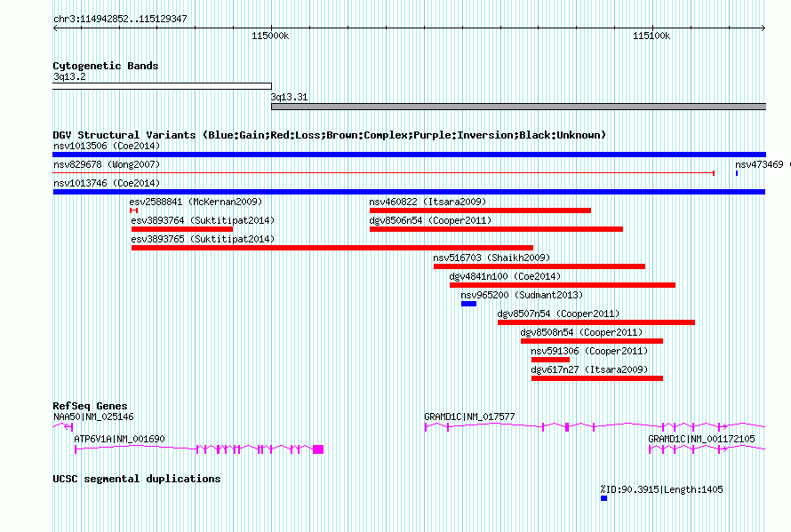The image size is (791, 532).
Task: Select red loss bar esv3893764 (Suktitipat2014)
Action: [x=182, y=229]
